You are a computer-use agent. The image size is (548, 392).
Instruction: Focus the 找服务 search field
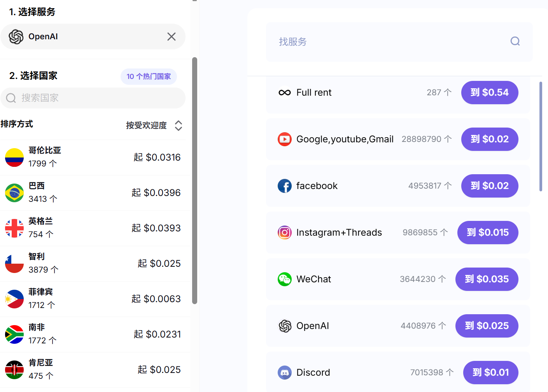click(399, 42)
